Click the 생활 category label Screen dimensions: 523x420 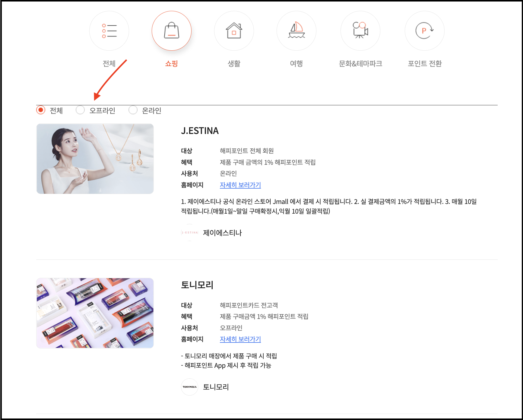click(234, 64)
